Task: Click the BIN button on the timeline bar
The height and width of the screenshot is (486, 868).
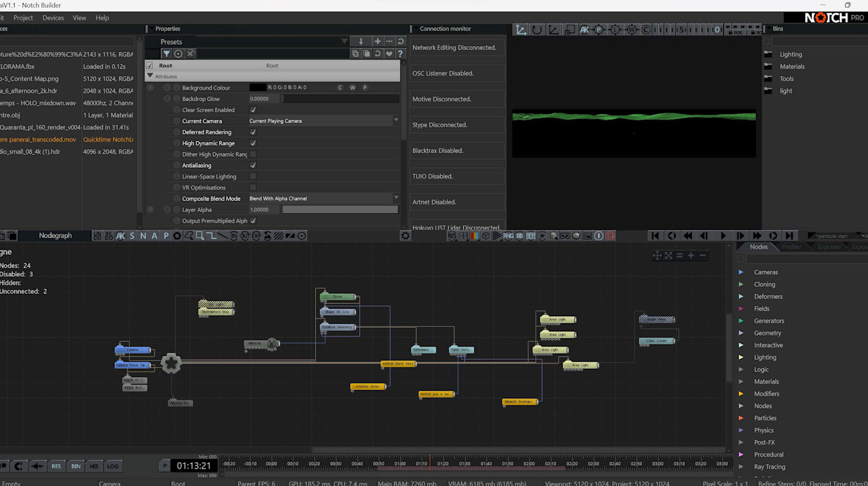Action: [x=76, y=466]
